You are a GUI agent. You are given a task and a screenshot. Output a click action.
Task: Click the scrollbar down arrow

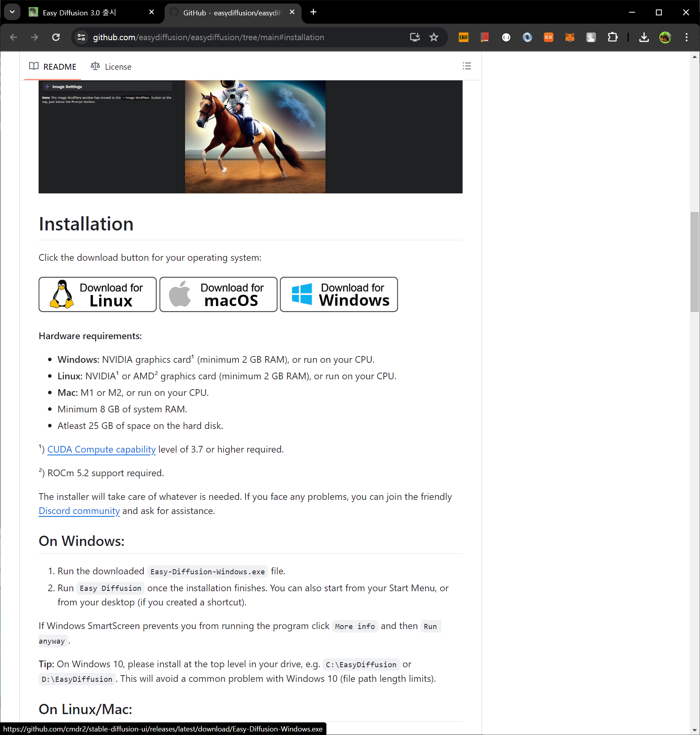click(x=695, y=730)
